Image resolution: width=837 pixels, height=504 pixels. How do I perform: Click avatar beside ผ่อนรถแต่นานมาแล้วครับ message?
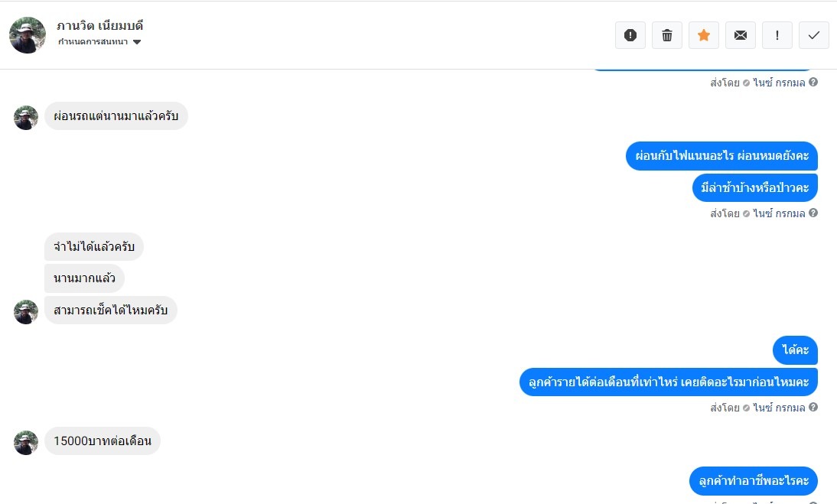(x=26, y=118)
